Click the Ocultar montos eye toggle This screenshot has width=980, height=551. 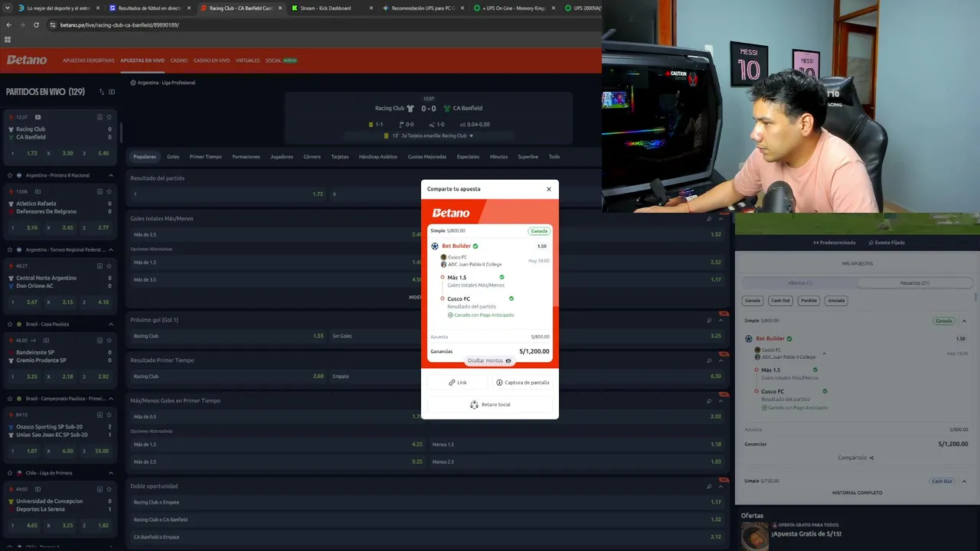tap(489, 360)
